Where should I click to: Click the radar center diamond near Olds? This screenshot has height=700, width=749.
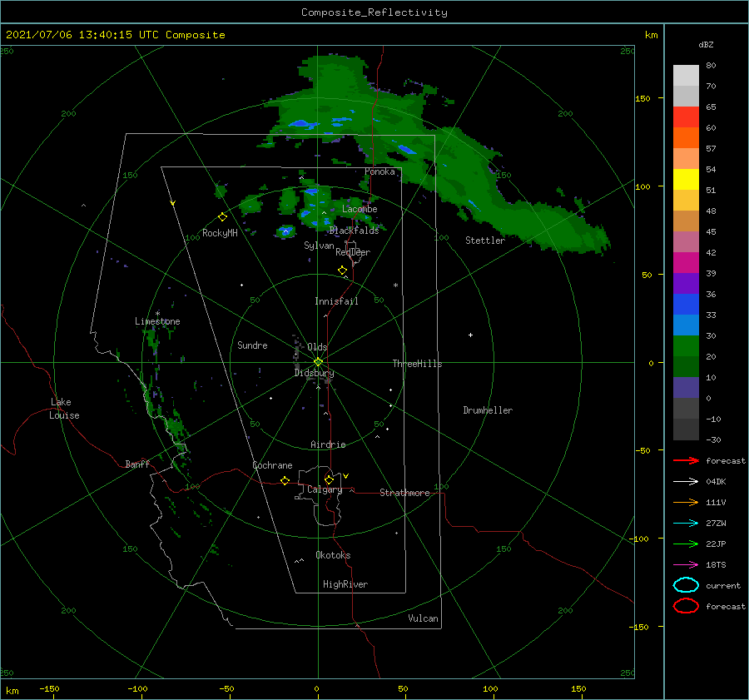point(318,362)
